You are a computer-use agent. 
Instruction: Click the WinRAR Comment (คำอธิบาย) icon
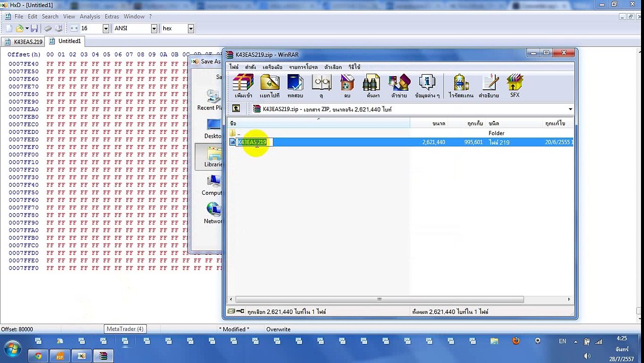click(488, 86)
